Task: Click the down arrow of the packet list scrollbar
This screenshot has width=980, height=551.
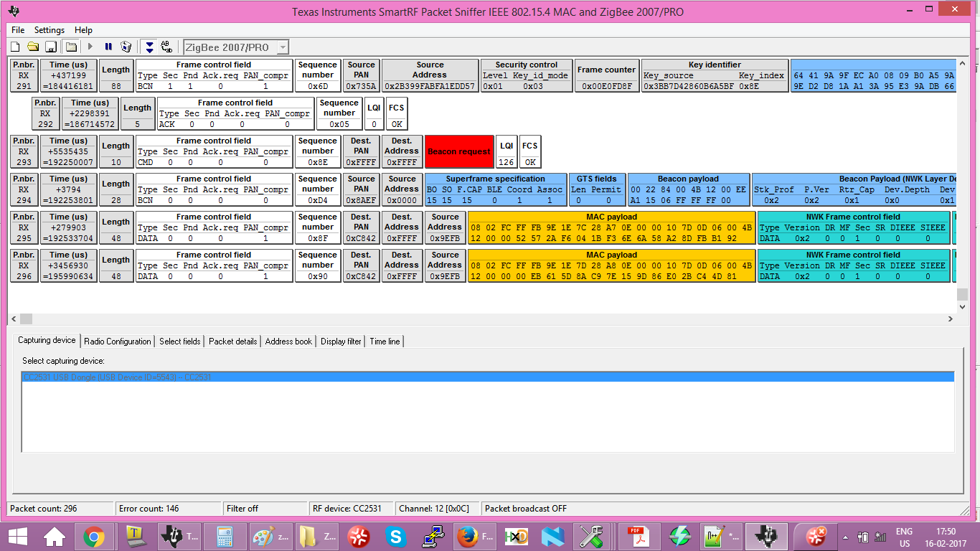Action: pos(962,306)
